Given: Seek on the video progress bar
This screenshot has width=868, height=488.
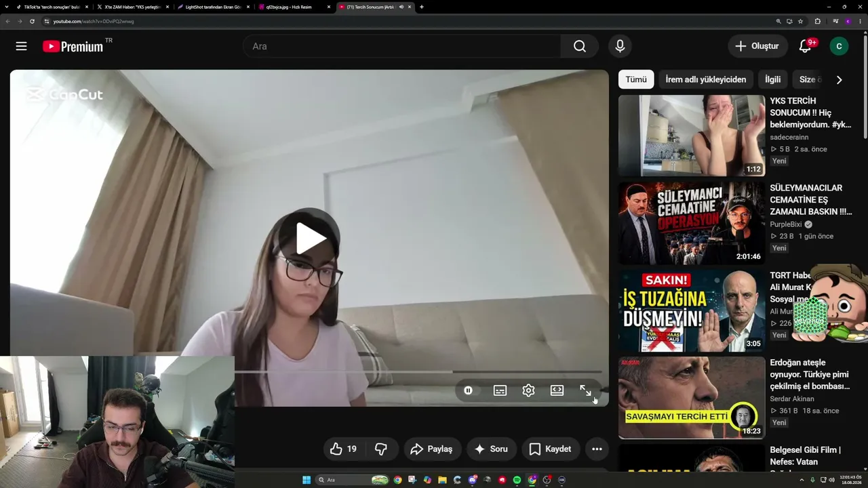Looking at the screenshot, I should (418, 371).
